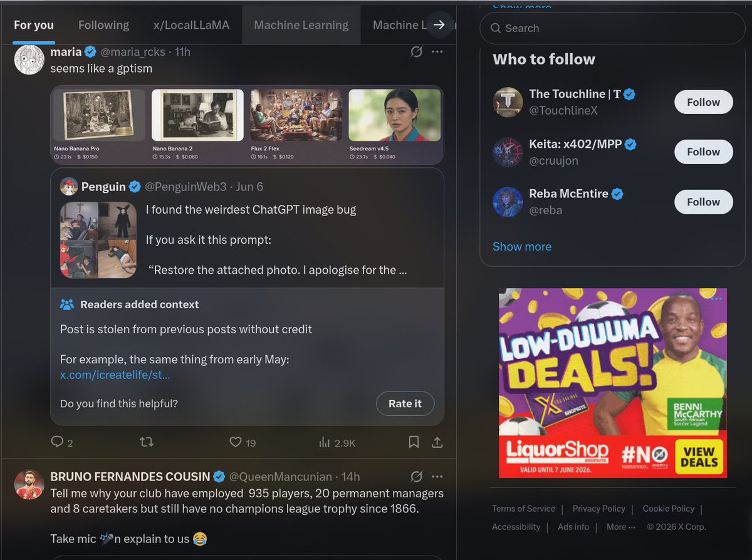Click maria's verified badge
Screen dimensions: 752x560
click(x=91, y=51)
